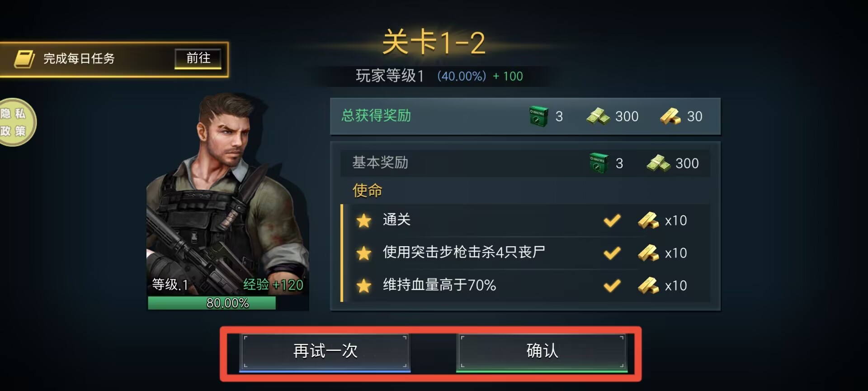Click the supply crate icon in 基本奖励

599,163
